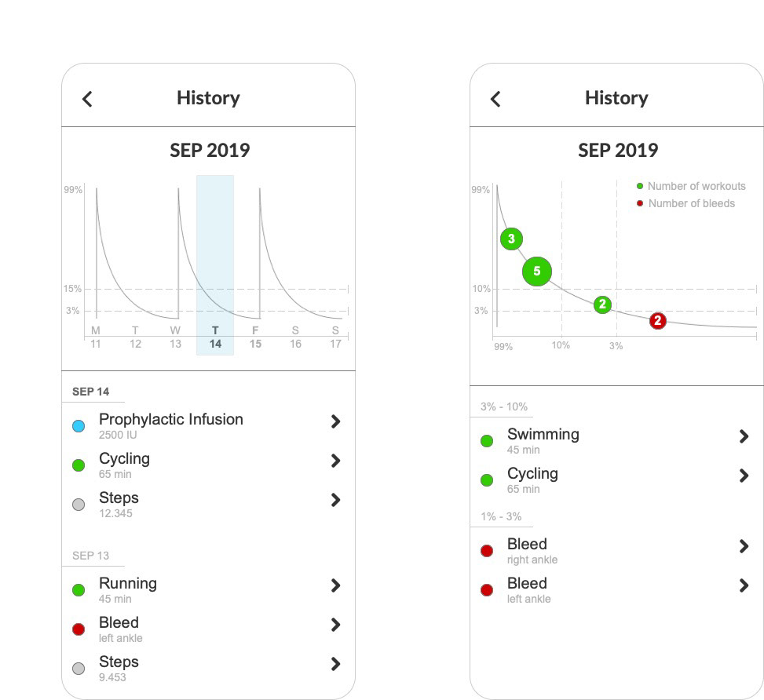Screen dimensions: 764x700
Task: Select Monday 11 on the week chart
Action: click(96, 337)
